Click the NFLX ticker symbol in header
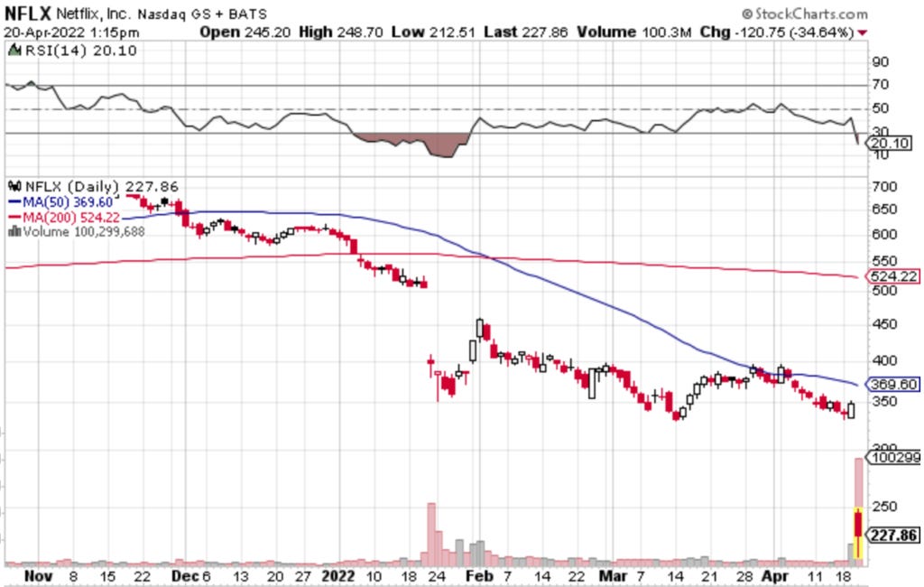Viewport: 924px width, 587px height. point(28,13)
